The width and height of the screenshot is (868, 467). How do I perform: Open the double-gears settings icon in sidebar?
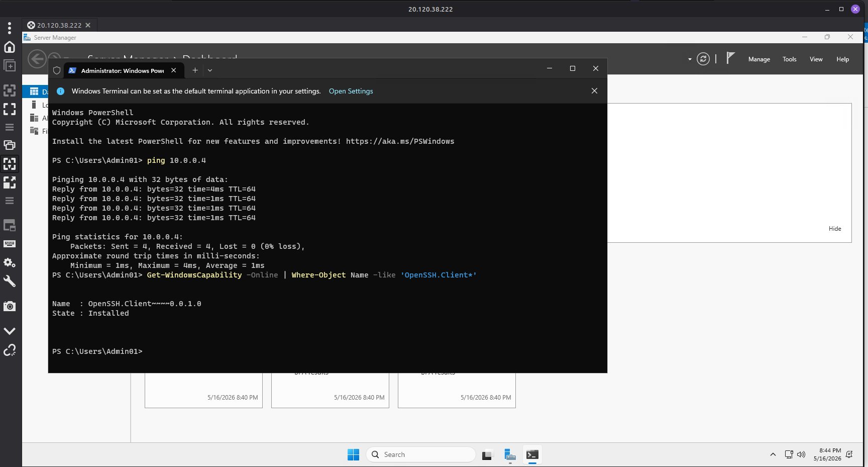[x=10, y=262]
